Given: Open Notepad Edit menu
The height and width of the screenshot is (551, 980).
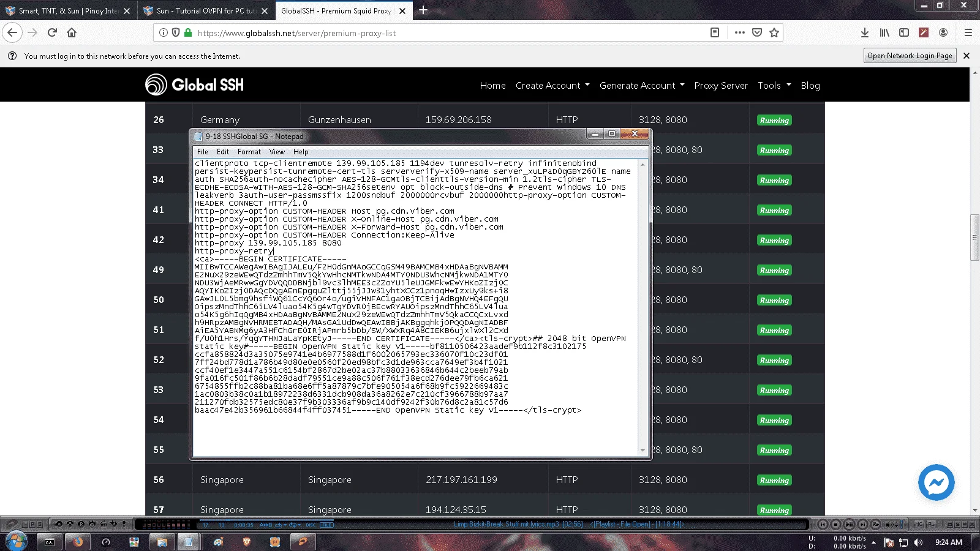Looking at the screenshot, I should (x=223, y=152).
